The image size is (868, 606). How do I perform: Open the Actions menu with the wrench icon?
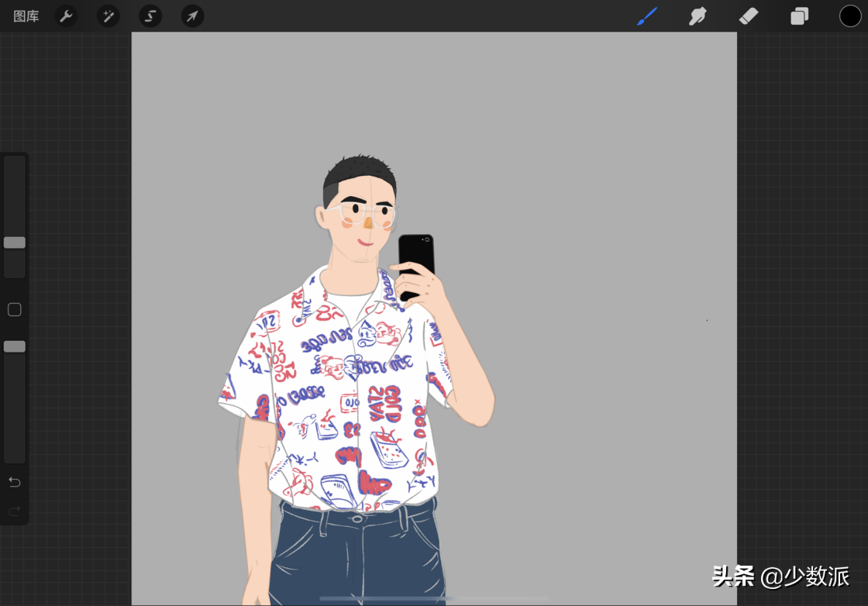(x=66, y=15)
